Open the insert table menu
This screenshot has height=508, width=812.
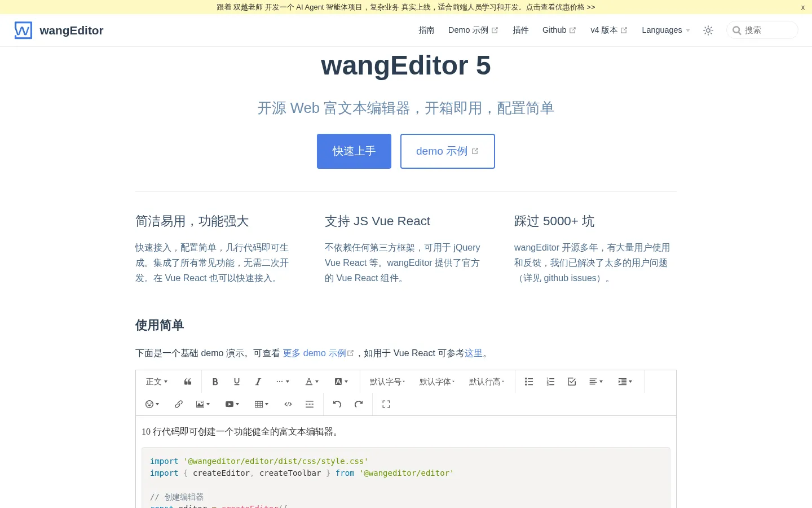point(262,404)
